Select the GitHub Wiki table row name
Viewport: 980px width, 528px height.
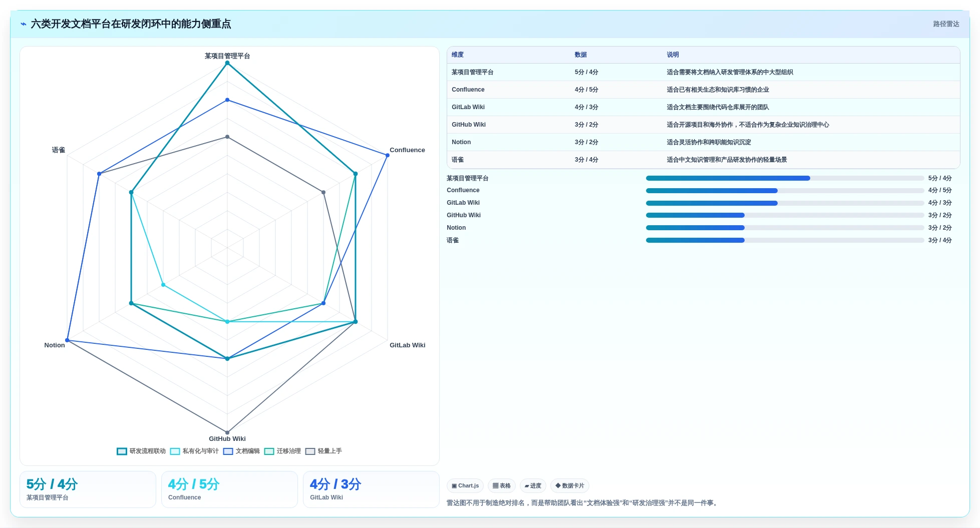469,125
